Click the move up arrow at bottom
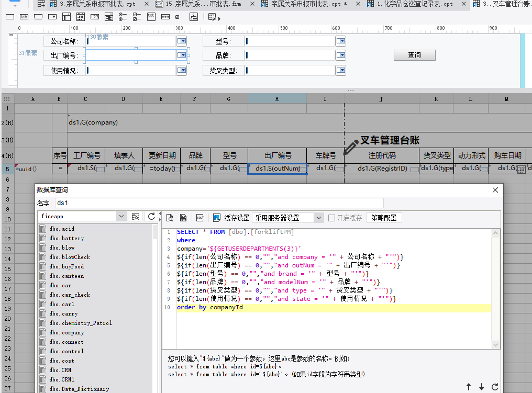Viewport: 532px width, 393px height. pos(469,387)
